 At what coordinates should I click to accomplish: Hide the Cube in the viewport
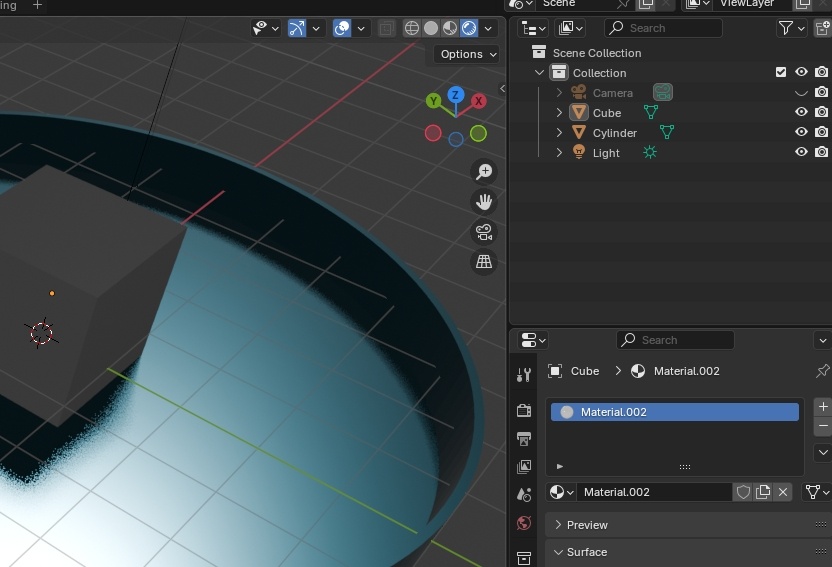click(801, 113)
